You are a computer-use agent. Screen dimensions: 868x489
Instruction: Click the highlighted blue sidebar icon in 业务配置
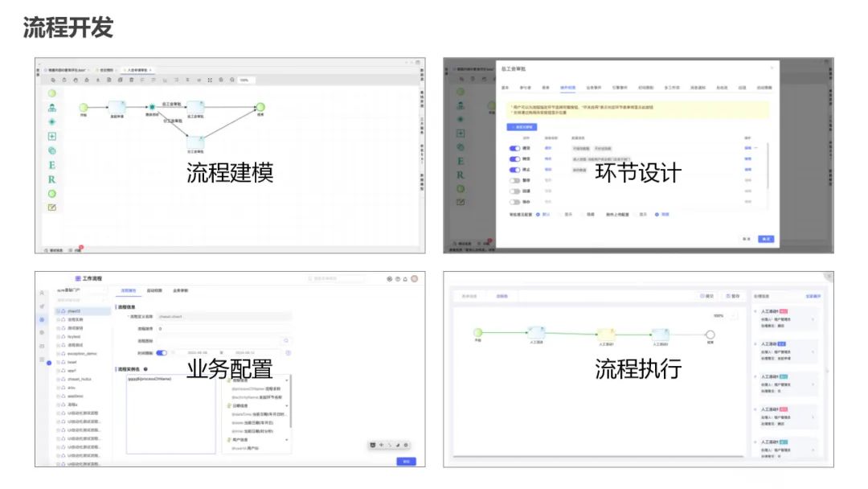[42, 319]
